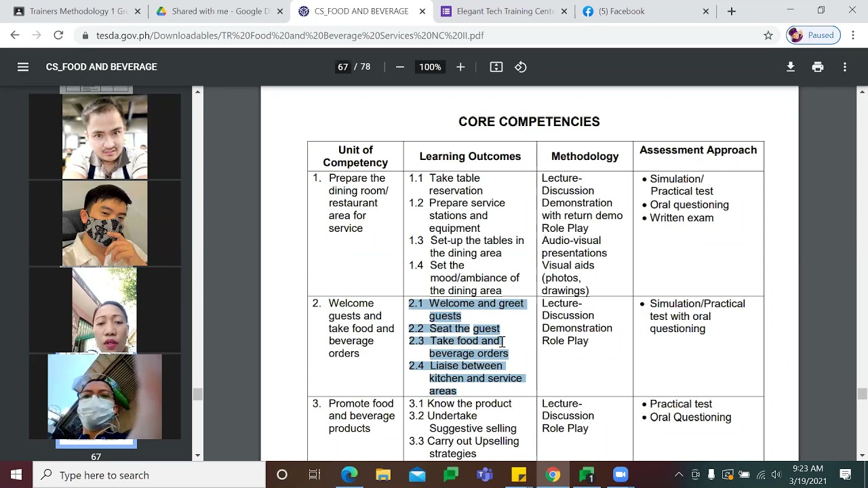Image resolution: width=868 pixels, height=488 pixels.
Task: Click the volume speaker tray icon
Action: click(x=776, y=475)
